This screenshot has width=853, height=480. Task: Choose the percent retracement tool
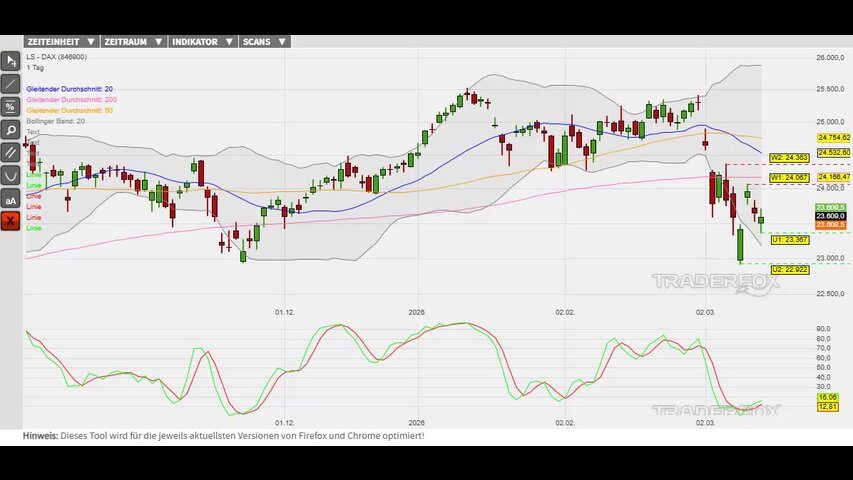pos(10,107)
